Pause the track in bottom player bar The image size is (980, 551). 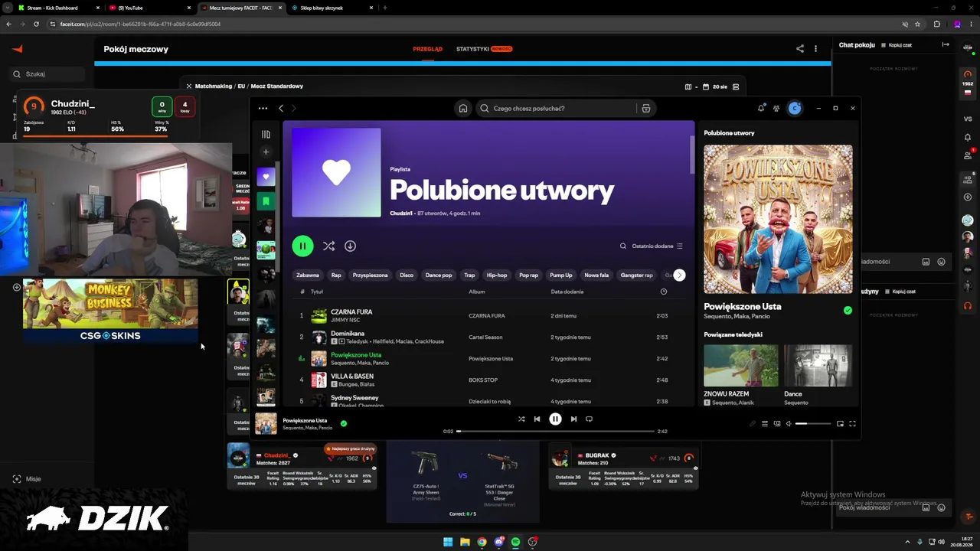[x=555, y=419]
